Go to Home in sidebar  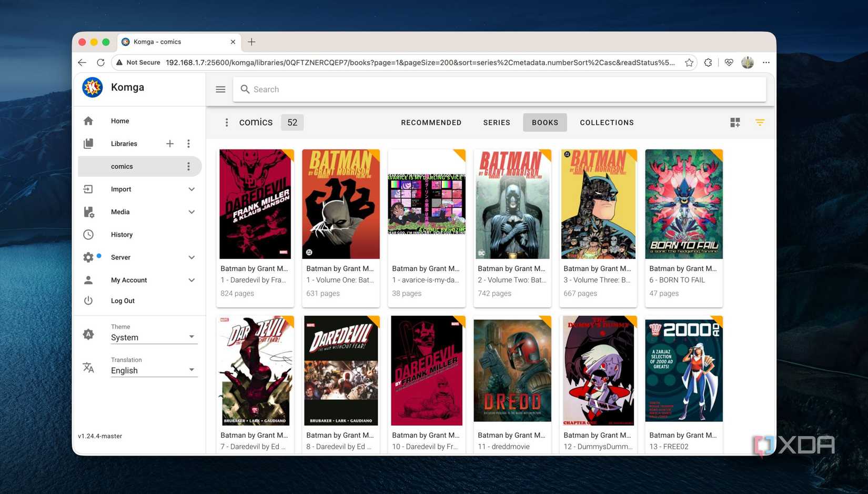[120, 121]
